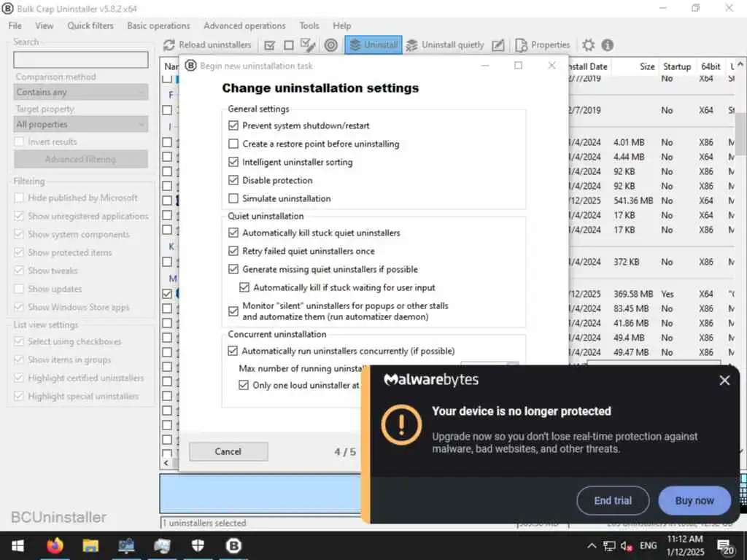
Task: Sort by the 64bit column header
Action: (x=711, y=66)
